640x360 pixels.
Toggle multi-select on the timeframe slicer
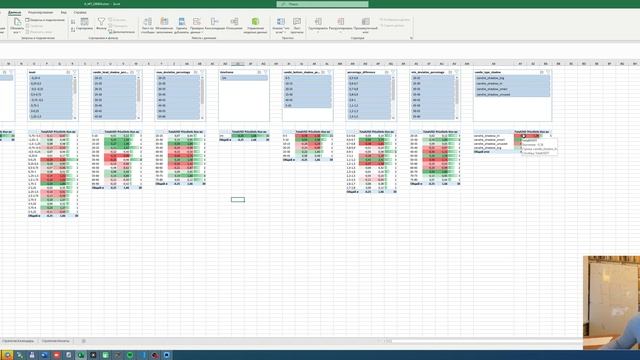pyautogui.click(x=259, y=72)
